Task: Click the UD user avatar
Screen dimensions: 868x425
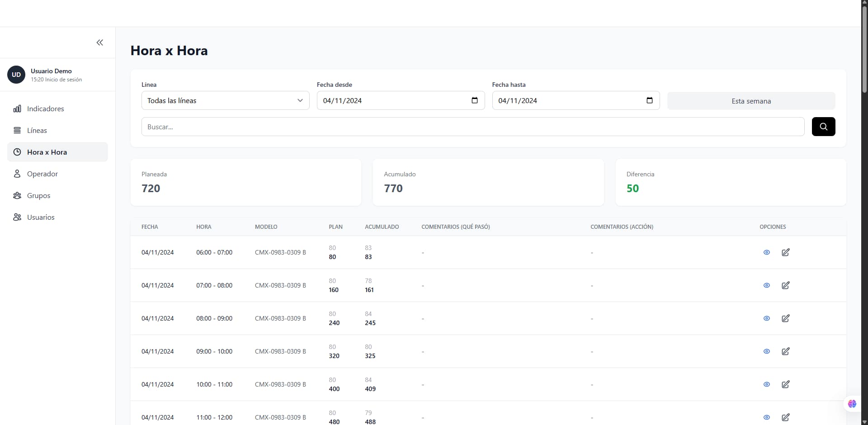Action: pos(16,75)
